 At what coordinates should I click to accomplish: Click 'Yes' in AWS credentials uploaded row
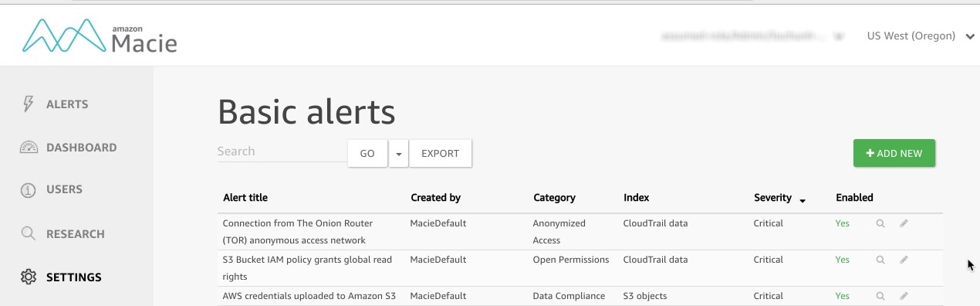[x=842, y=296]
